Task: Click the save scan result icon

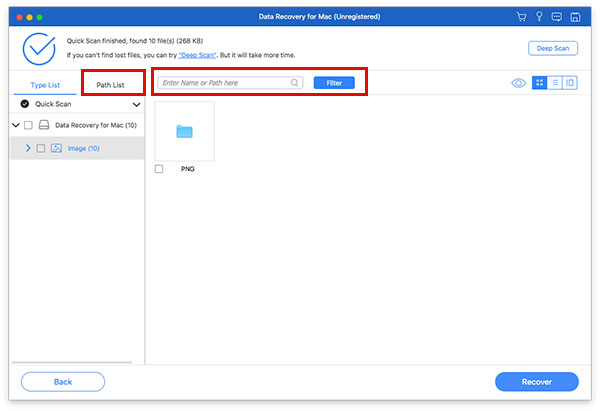Action: coord(575,17)
